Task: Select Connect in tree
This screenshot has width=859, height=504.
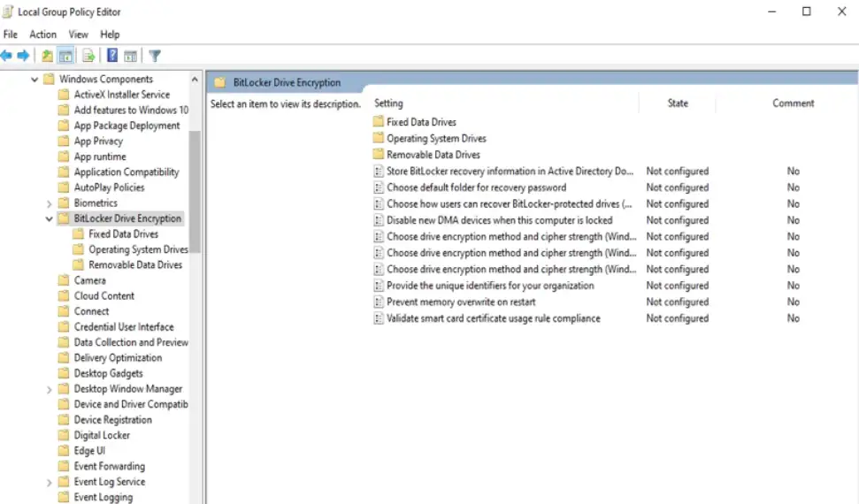Action: [91, 311]
